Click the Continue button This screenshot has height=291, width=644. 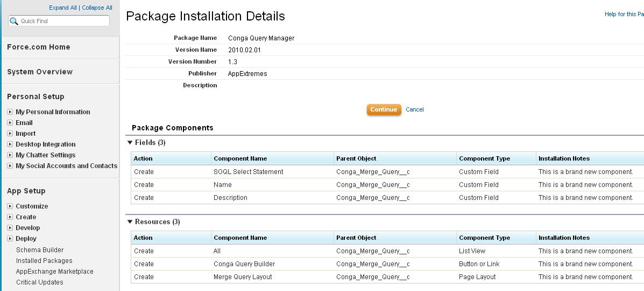pos(384,109)
